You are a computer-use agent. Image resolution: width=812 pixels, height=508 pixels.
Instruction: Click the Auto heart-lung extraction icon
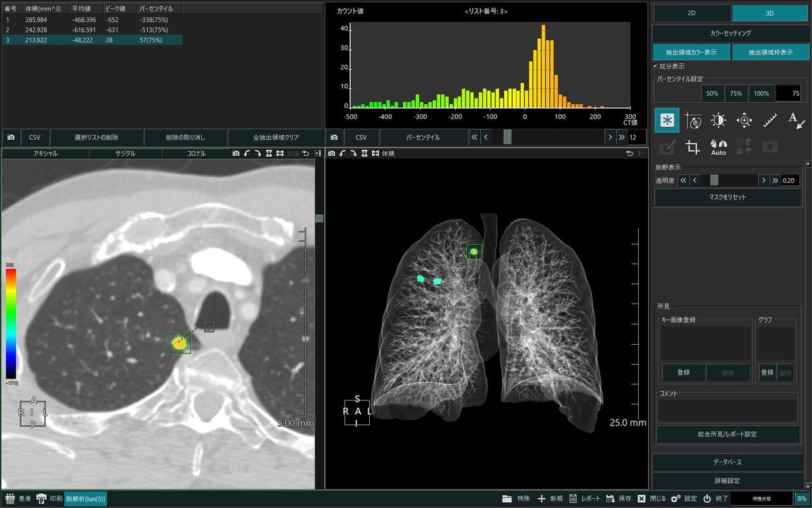point(718,147)
